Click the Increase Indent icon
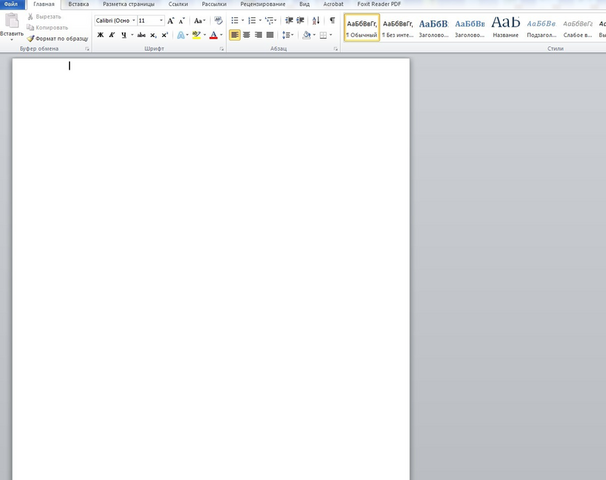606x480 pixels. [300, 20]
